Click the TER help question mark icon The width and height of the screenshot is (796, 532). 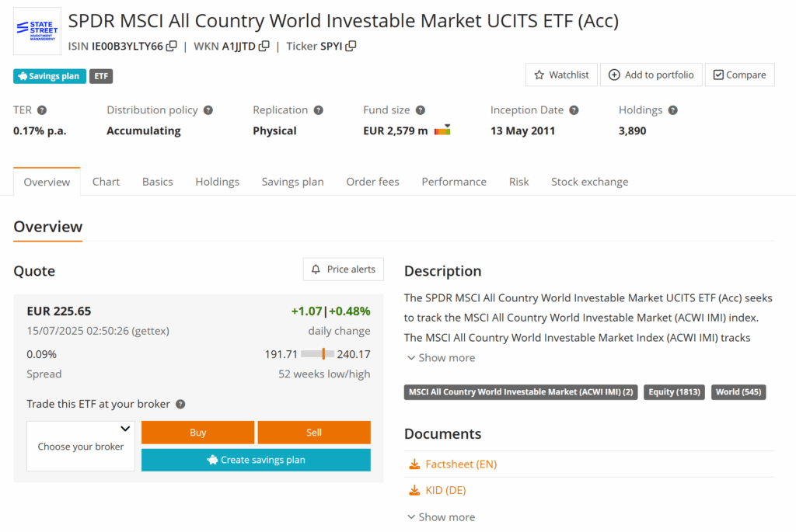[x=42, y=110]
